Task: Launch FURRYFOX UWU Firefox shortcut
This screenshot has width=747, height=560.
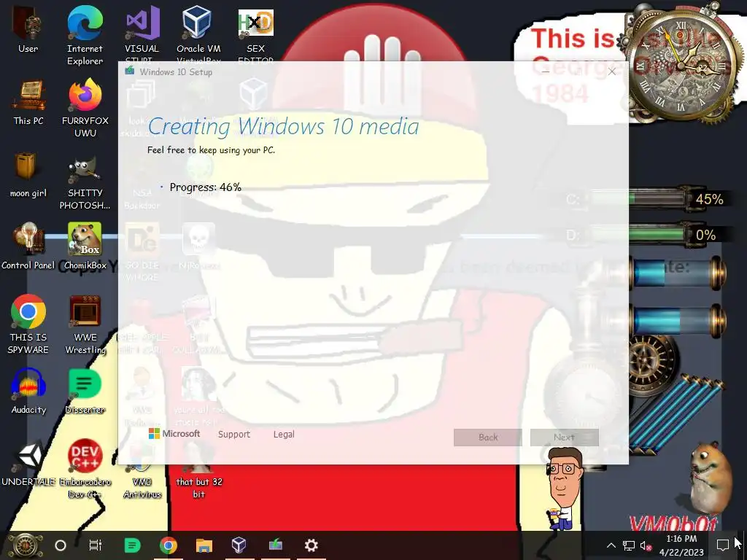Action: [x=85, y=108]
